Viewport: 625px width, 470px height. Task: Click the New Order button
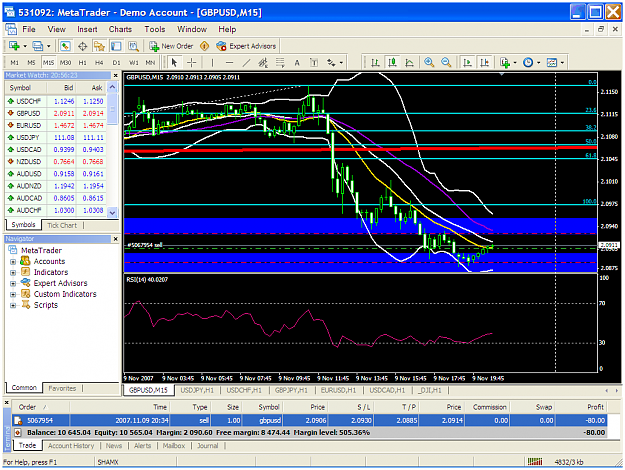(171, 46)
